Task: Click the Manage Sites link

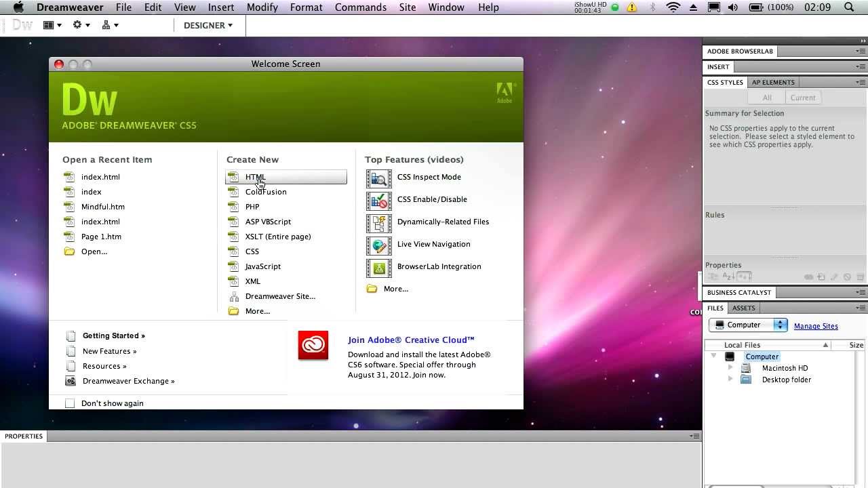Action: click(816, 326)
